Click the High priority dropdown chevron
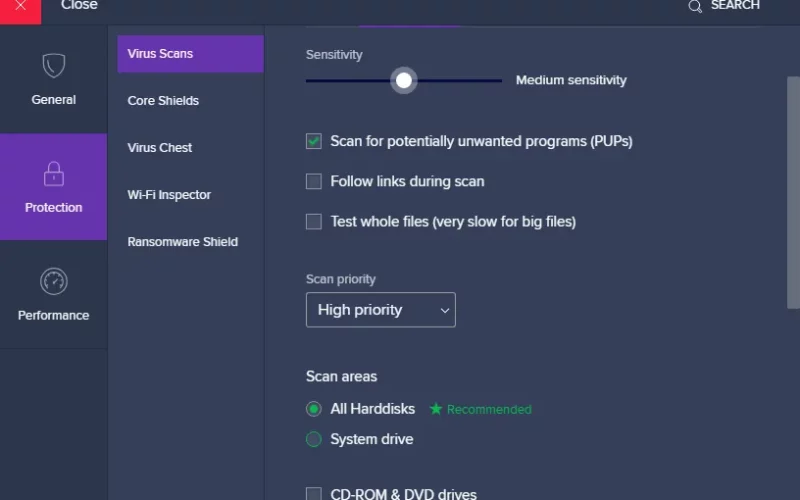 pyautogui.click(x=444, y=310)
